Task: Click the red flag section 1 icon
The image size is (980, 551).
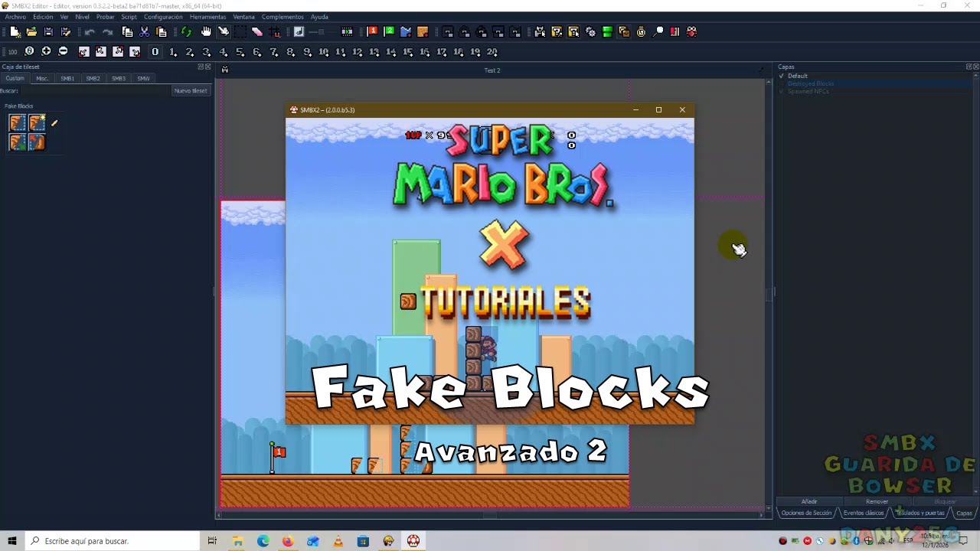Action: 372,32
